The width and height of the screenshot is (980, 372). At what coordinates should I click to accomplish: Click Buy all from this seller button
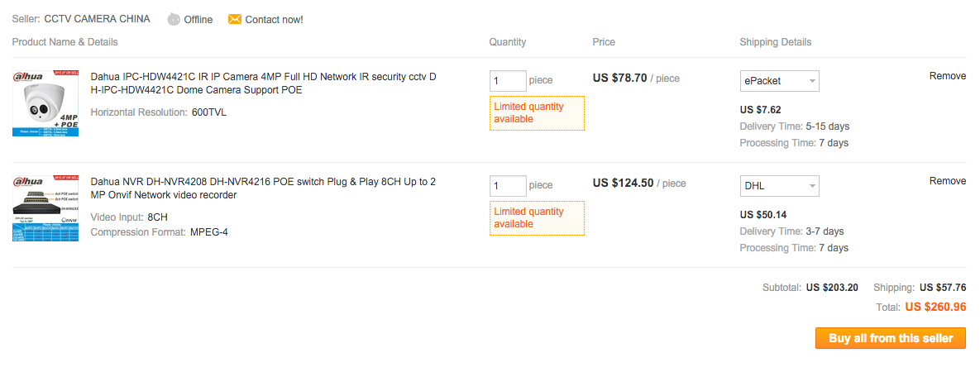(x=891, y=338)
